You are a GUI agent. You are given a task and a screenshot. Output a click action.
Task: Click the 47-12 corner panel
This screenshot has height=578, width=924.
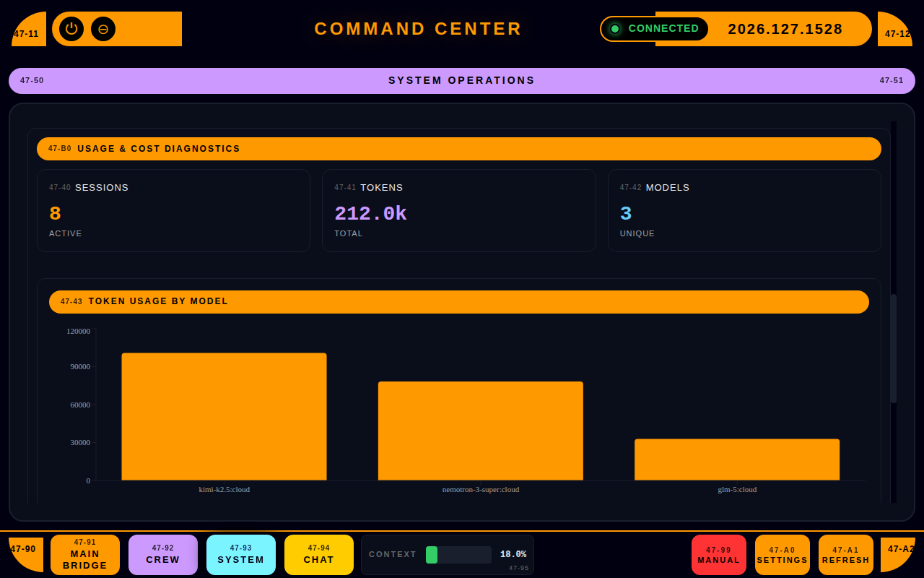pyautogui.click(x=895, y=29)
